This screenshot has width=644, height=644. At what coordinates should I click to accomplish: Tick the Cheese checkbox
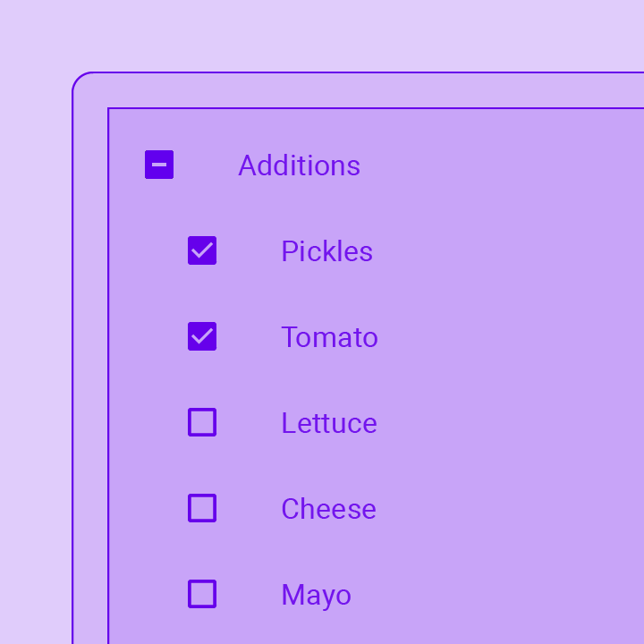202,508
